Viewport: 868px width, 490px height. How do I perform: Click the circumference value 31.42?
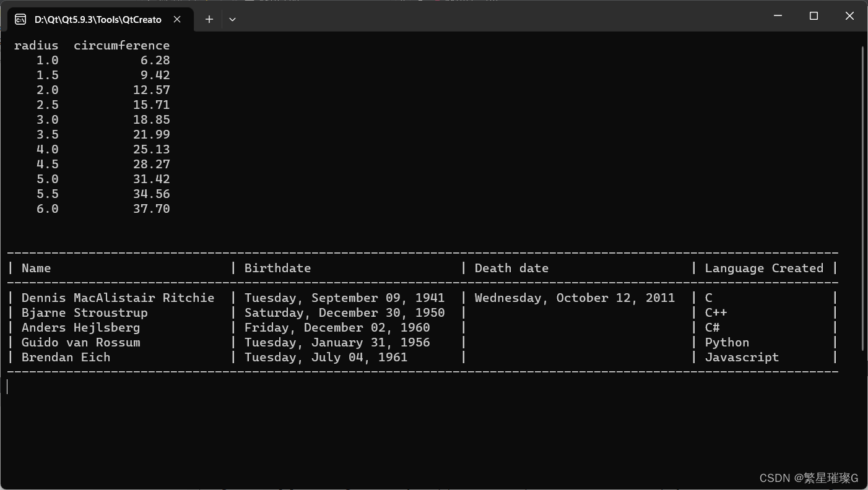point(151,179)
